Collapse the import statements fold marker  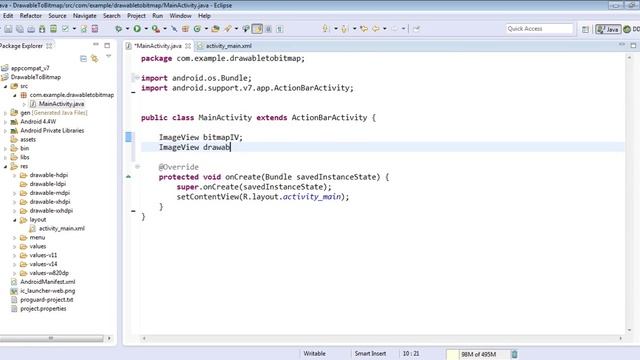click(137, 78)
